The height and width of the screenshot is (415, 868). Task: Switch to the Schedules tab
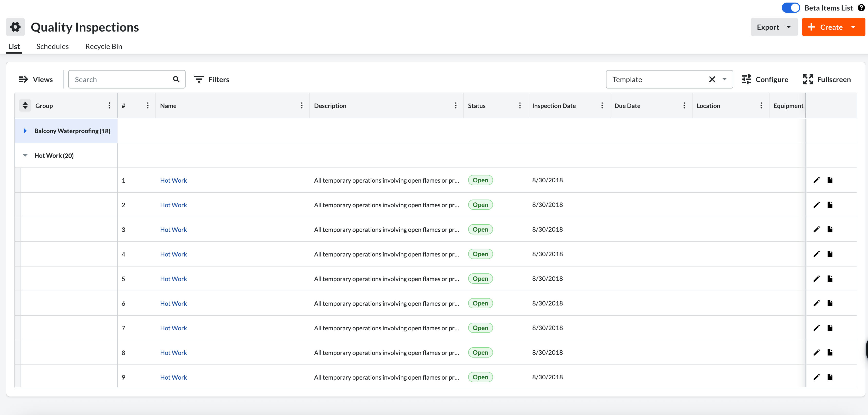tap(53, 46)
